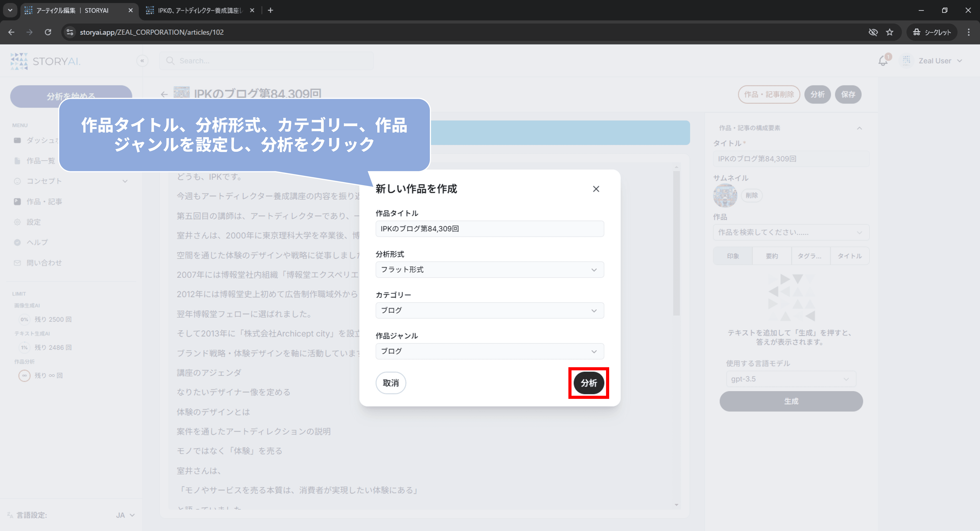The width and height of the screenshot is (980, 531).
Task: Open gpt-3.5 language model dropdown
Action: [791, 379]
